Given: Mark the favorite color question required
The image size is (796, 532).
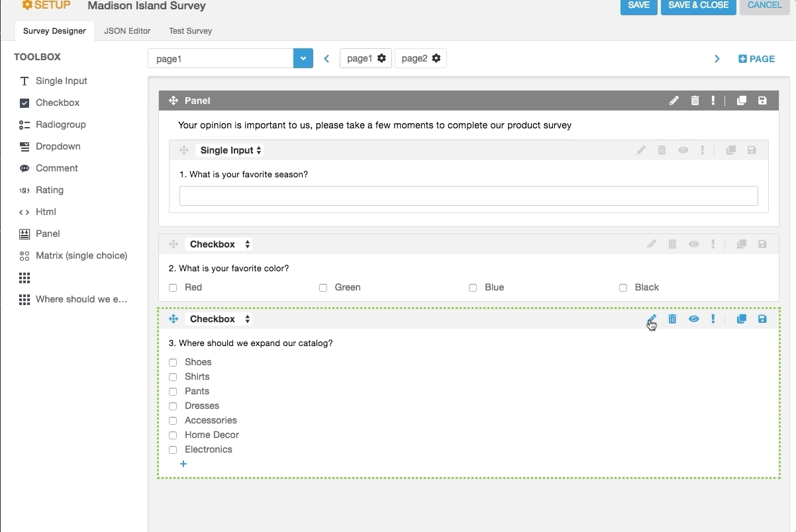Looking at the screenshot, I should 713,244.
